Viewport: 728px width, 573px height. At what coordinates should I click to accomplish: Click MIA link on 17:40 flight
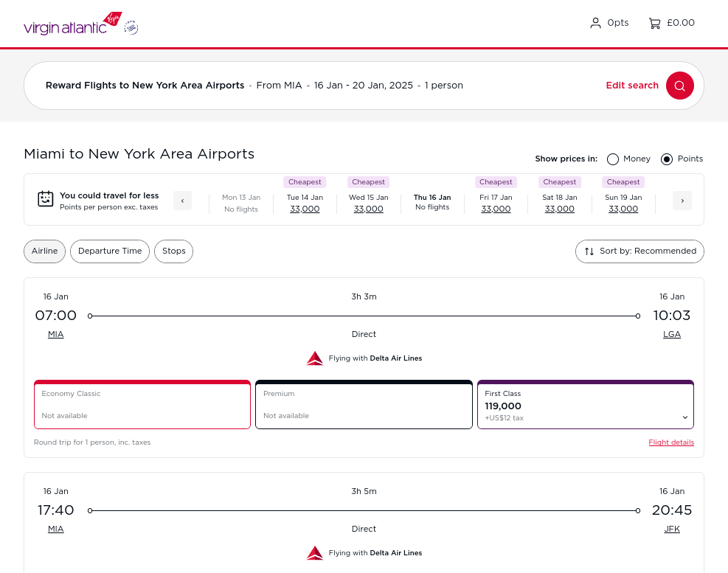coord(56,529)
